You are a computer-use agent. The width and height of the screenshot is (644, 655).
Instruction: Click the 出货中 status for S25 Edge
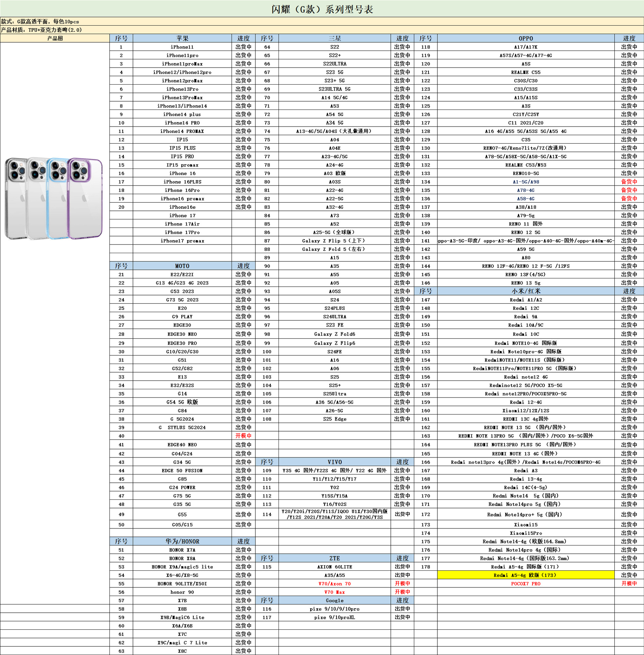(402, 419)
